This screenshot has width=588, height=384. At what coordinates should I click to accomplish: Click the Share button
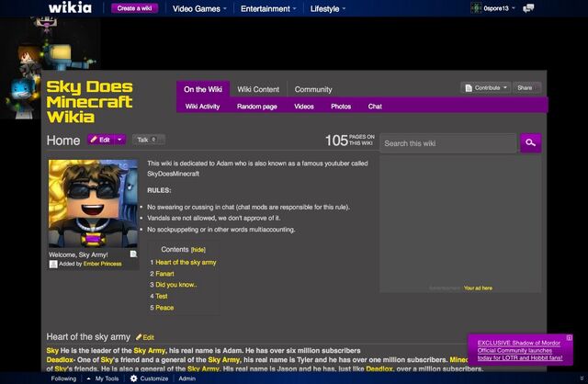526,88
